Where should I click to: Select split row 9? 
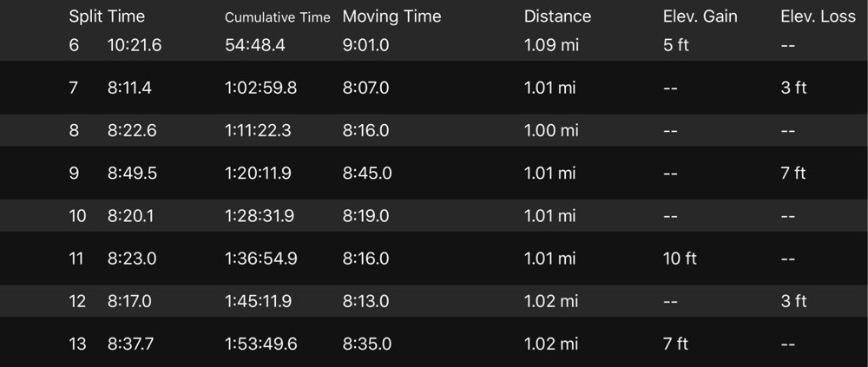click(434, 174)
